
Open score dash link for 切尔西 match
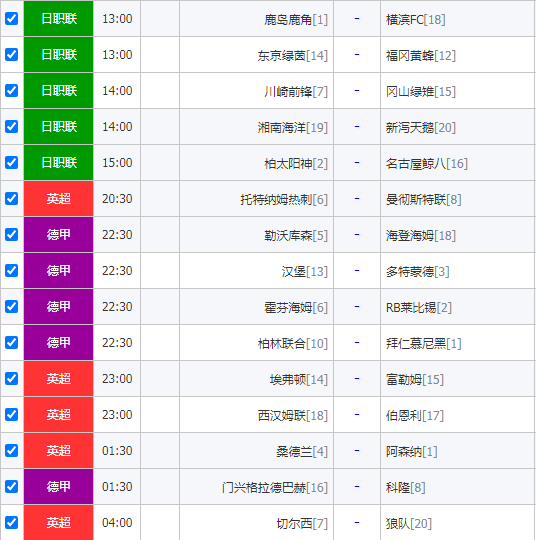coord(357,522)
